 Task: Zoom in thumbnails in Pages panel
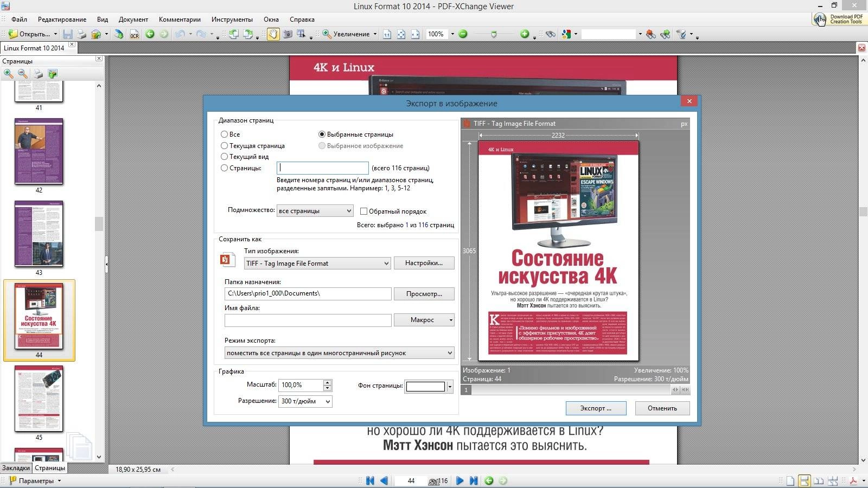coord(9,74)
